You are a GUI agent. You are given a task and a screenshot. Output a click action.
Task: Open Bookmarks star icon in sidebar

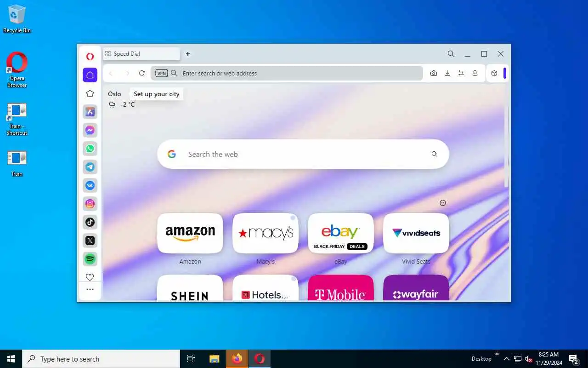click(x=90, y=93)
